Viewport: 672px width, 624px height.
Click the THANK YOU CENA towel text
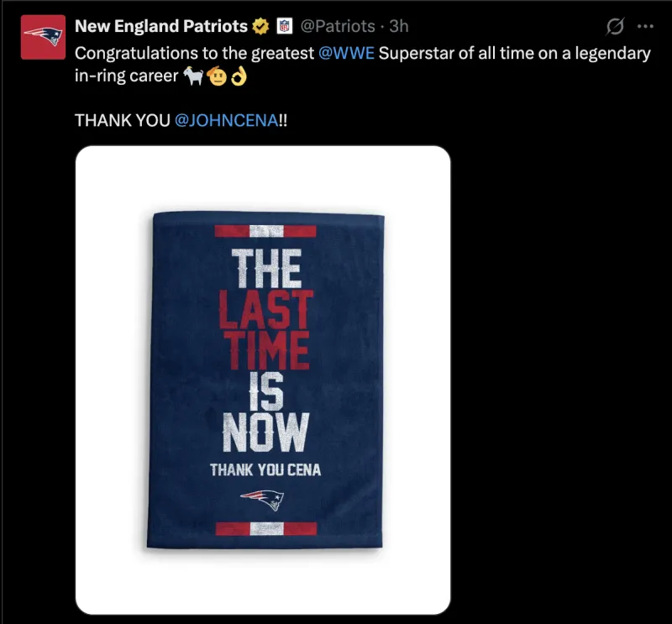coord(265,470)
